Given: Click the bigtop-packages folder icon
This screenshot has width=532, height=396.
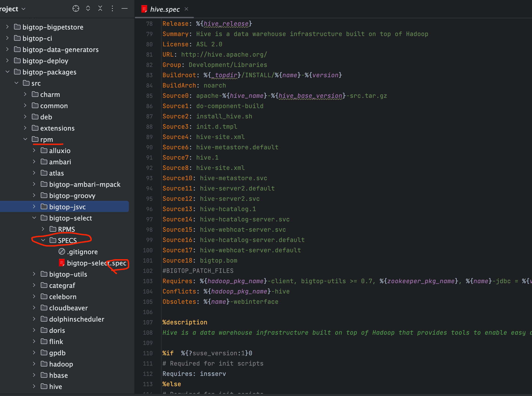Looking at the screenshot, I should tap(17, 72).
